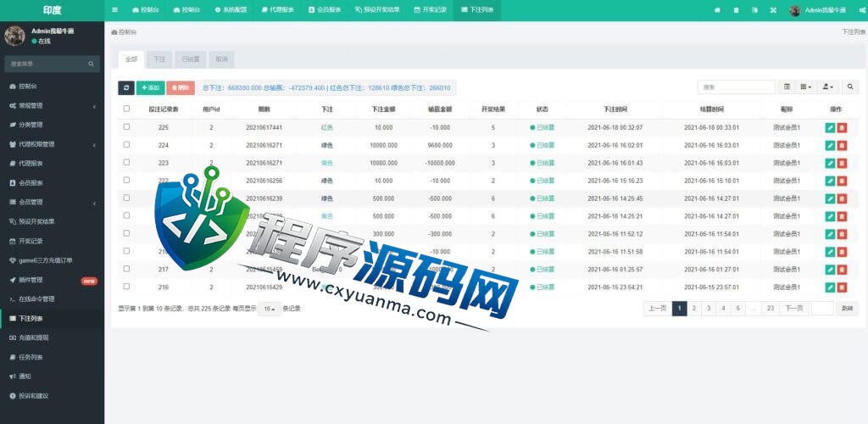Screen dimensions: 868x424
Task: Delete record 216 with the red trash
Action: pyautogui.click(x=842, y=287)
